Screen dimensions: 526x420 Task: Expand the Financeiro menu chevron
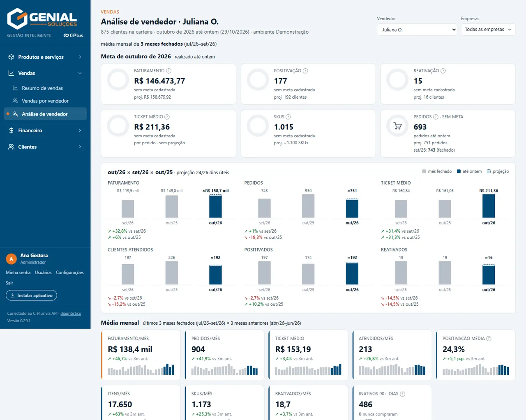80,130
